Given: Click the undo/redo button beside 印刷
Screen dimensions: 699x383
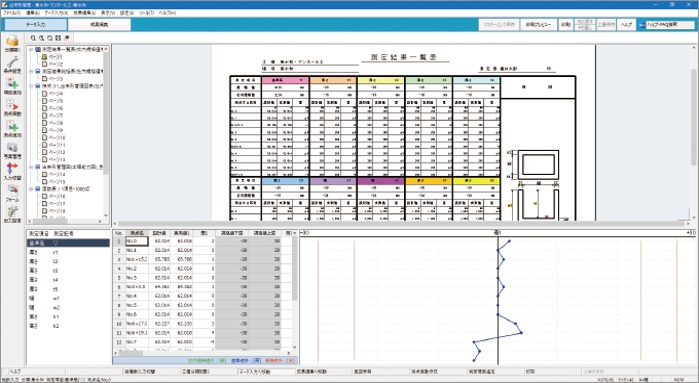Looking at the screenshot, I should tap(584, 25).
